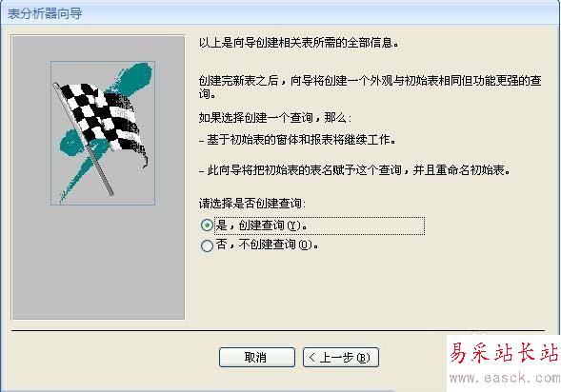
Task: Click the empty gray panel below the flag image
Action: coord(98,263)
